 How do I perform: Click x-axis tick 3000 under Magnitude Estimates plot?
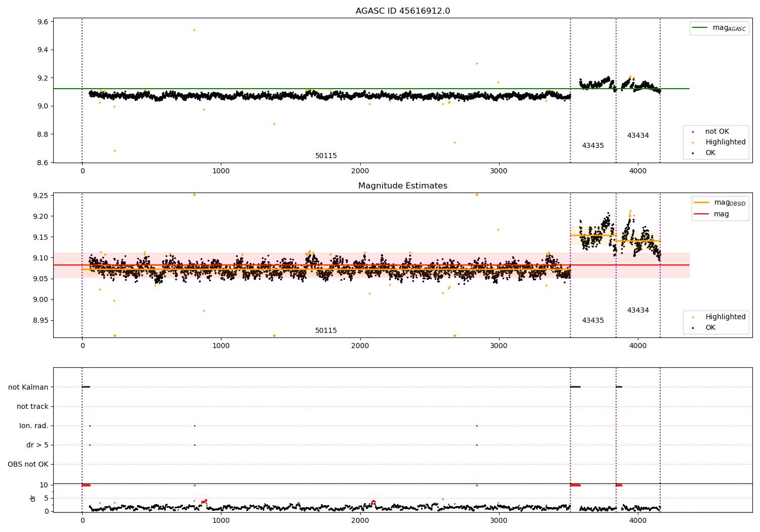(x=499, y=346)
